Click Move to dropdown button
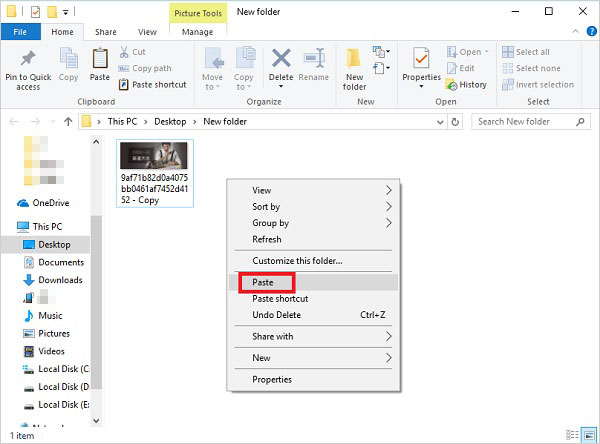This screenshot has height=444, width=600. point(212,66)
